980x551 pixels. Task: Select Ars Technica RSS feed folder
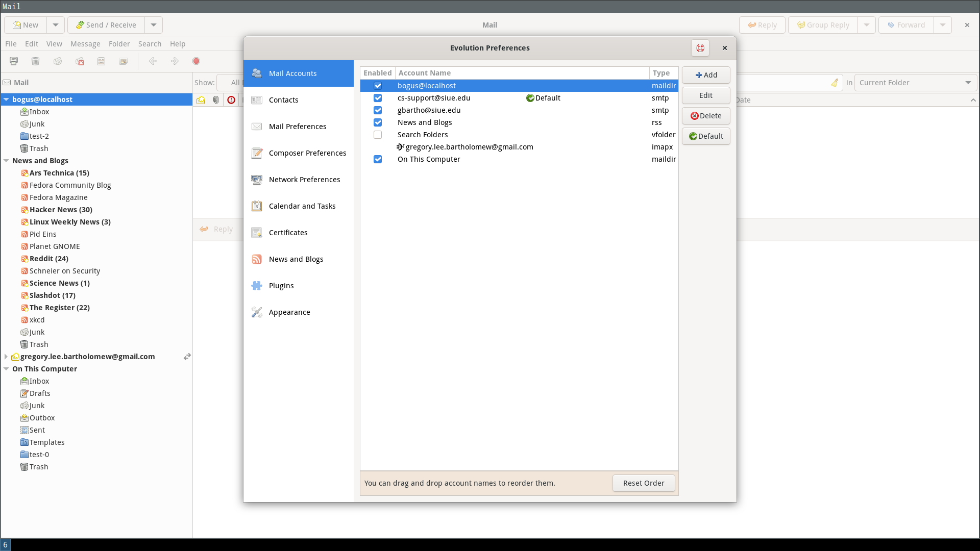tap(59, 173)
